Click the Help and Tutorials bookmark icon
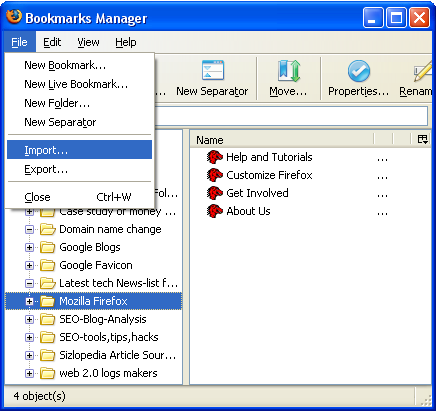This screenshot has height=412, width=436. coord(214,157)
